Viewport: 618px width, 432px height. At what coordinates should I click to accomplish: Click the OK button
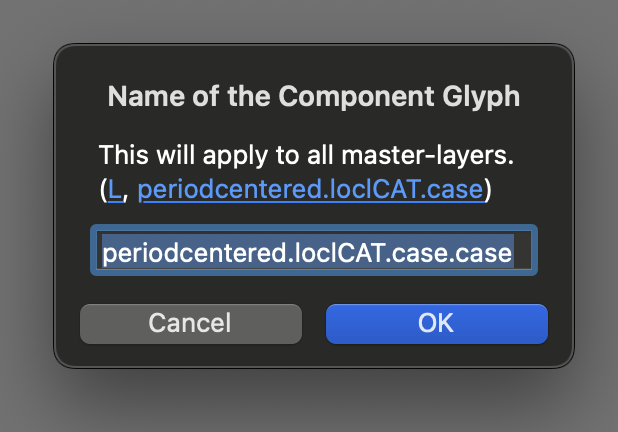tap(436, 323)
